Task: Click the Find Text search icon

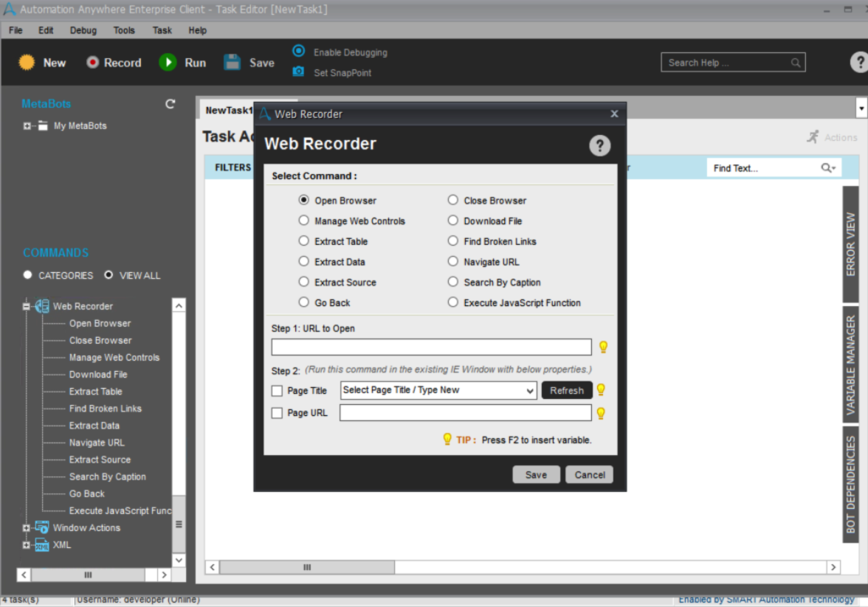Action: click(828, 167)
